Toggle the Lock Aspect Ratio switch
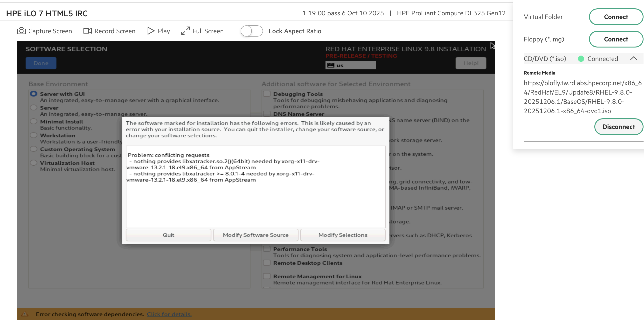The height and width of the screenshot is (327, 644). pyautogui.click(x=252, y=31)
